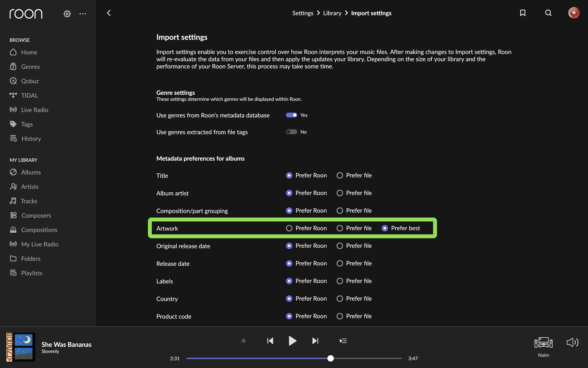Click the track progress slider knob
588x368 pixels.
tap(331, 358)
